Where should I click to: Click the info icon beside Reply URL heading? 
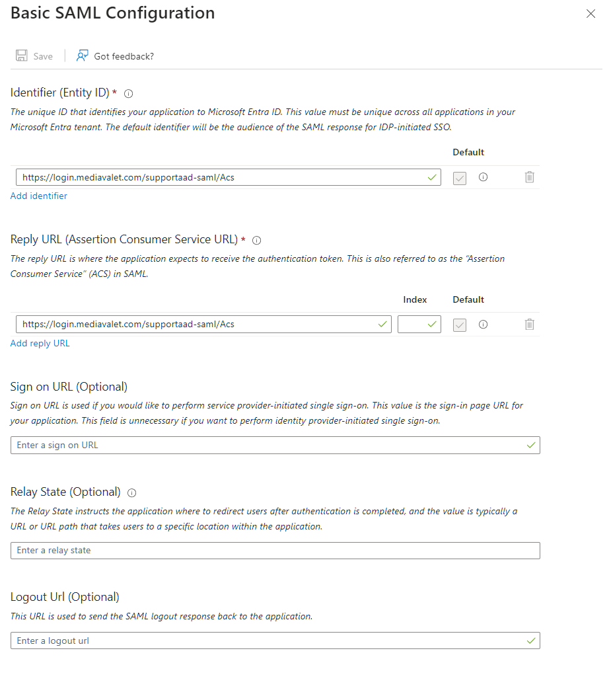click(256, 240)
